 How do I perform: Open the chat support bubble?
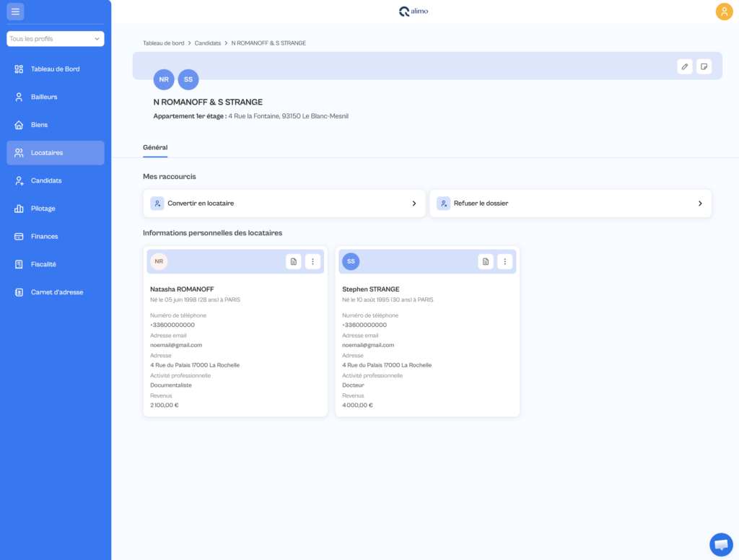click(721, 544)
